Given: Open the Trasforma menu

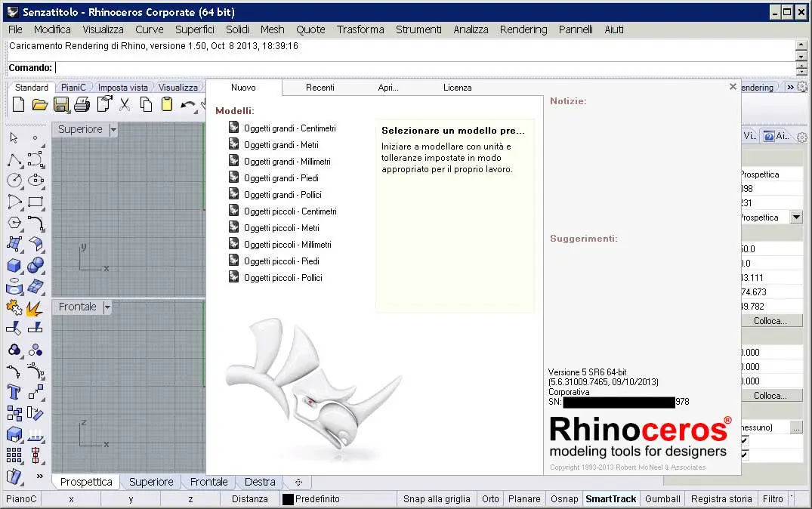Looking at the screenshot, I should coord(360,29).
